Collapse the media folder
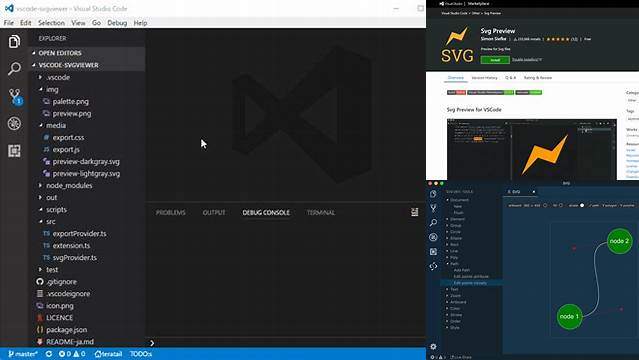The image size is (639, 360). [40, 125]
